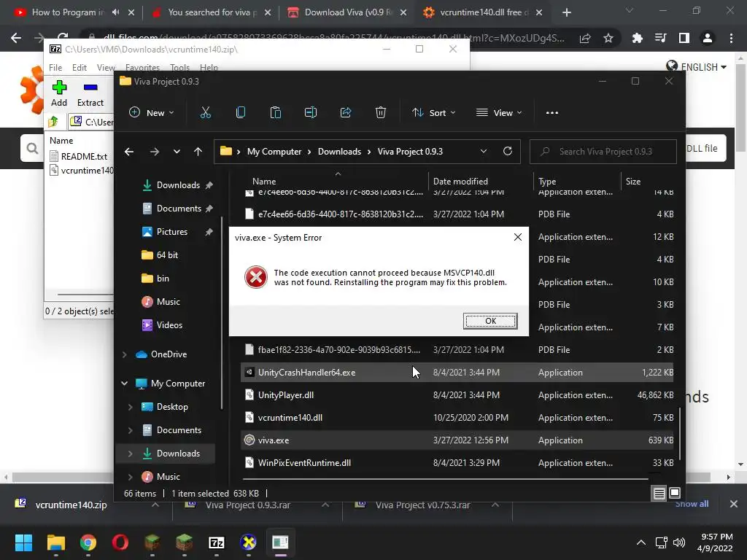Go up one folder level
The image size is (747, 560).
pos(198,152)
